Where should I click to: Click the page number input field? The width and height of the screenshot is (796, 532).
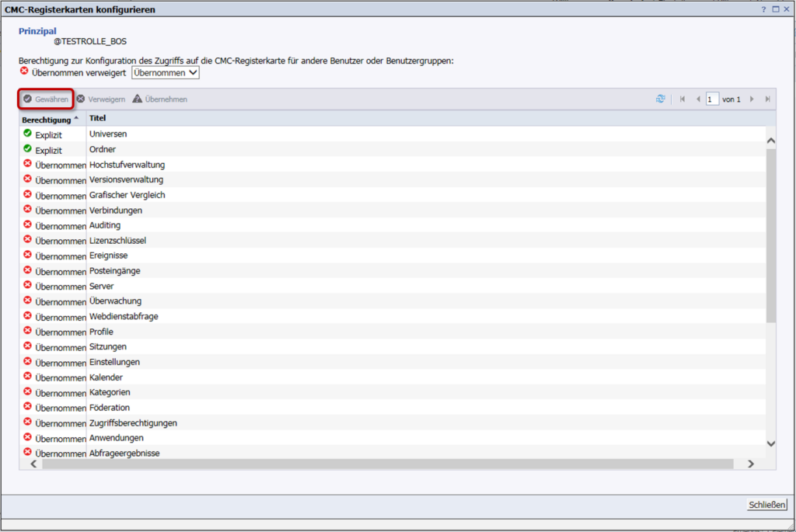coord(712,99)
